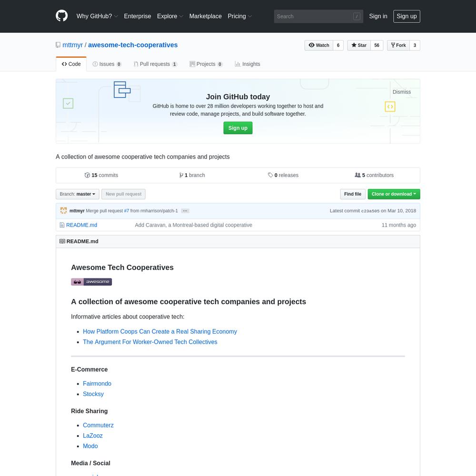Image resolution: width=476 pixels, height=476 pixels.
Task: Click the Awesome Tech Cooperatives heading
Action: coord(122,268)
